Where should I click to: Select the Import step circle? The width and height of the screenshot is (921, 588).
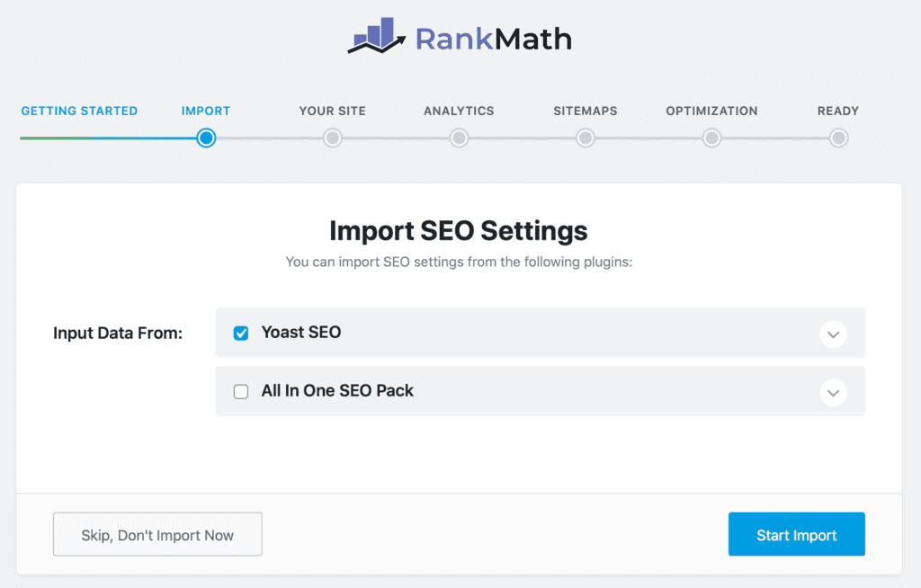click(x=206, y=138)
